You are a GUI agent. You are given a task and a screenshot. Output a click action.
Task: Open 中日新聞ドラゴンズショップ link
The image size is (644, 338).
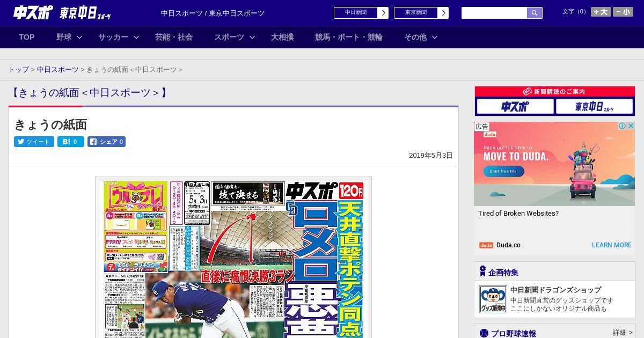click(x=556, y=290)
